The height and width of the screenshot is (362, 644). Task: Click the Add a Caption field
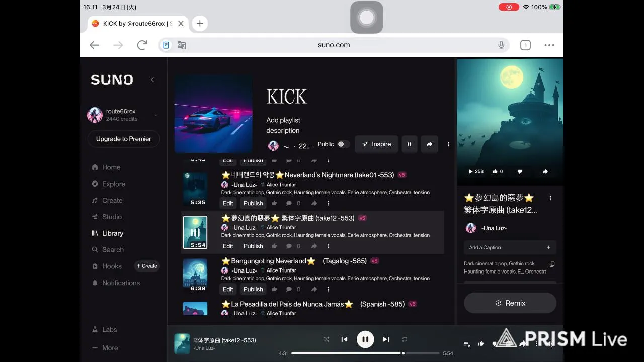tap(510, 247)
